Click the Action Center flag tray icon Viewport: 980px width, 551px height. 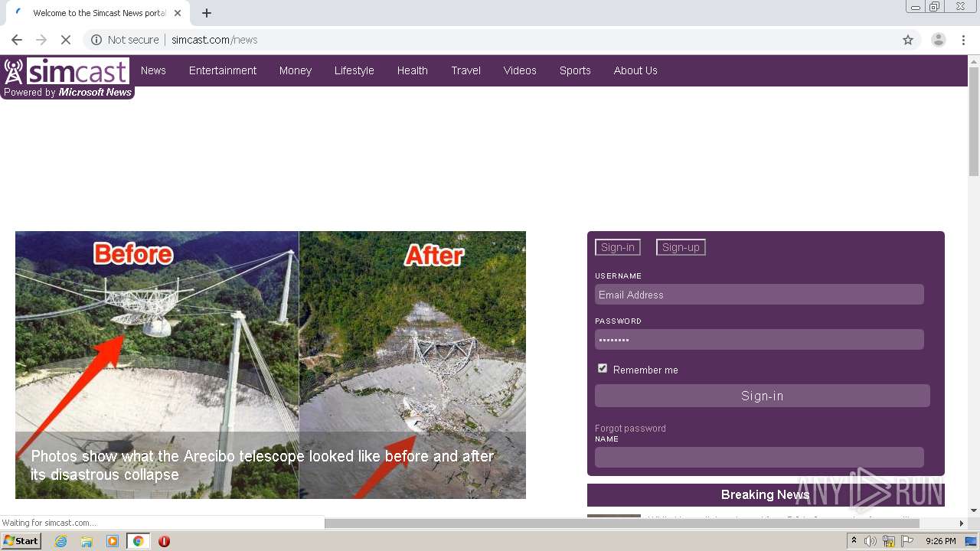(x=907, y=541)
